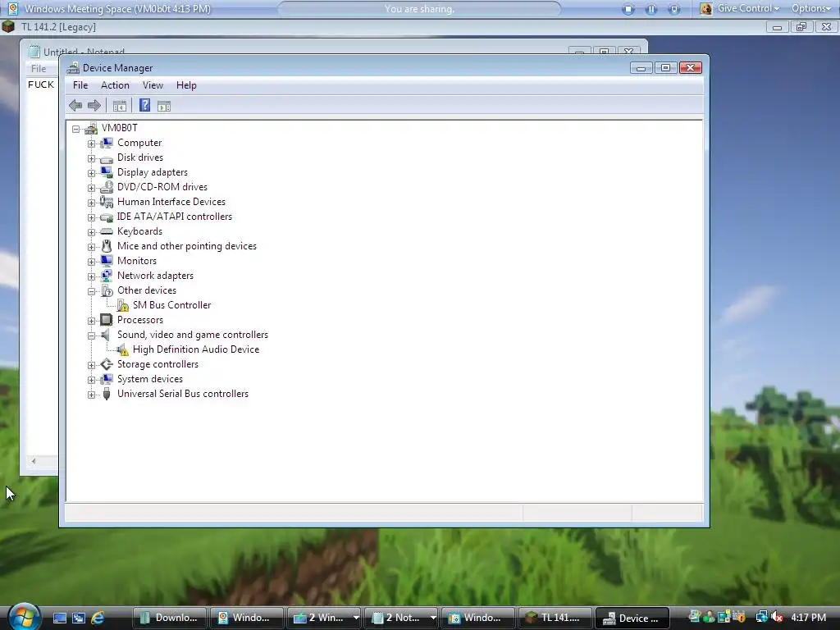Expand the Monitors node
Screen dimensions: 840x630
[91, 262]
